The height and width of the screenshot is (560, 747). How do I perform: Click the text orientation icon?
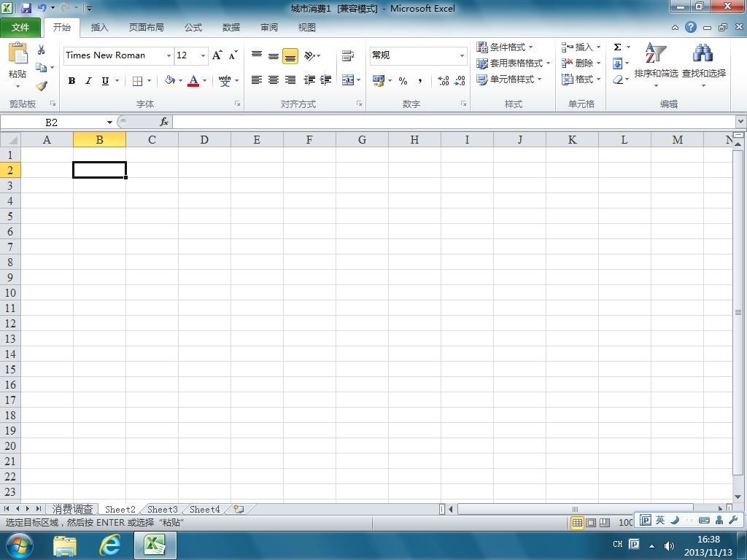(309, 55)
